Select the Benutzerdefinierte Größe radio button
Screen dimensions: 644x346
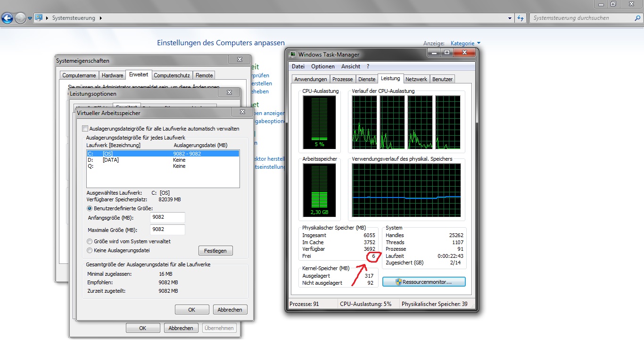point(90,208)
